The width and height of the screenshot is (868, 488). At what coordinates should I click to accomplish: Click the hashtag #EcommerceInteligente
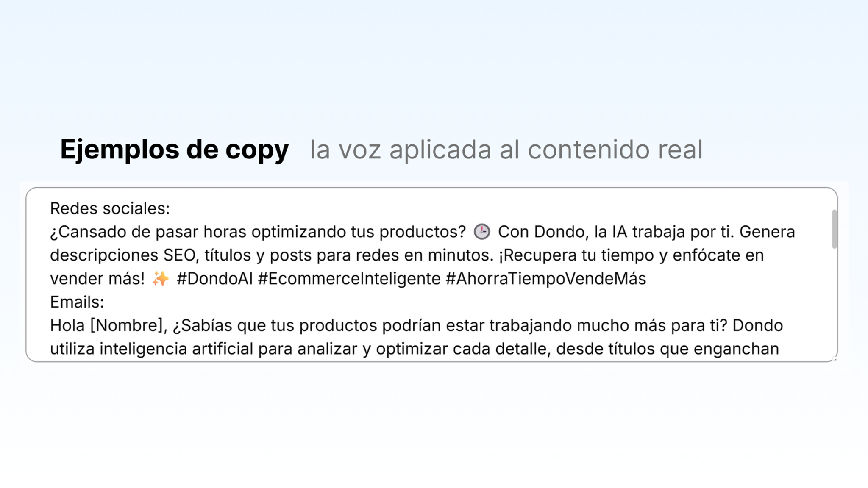point(349,279)
